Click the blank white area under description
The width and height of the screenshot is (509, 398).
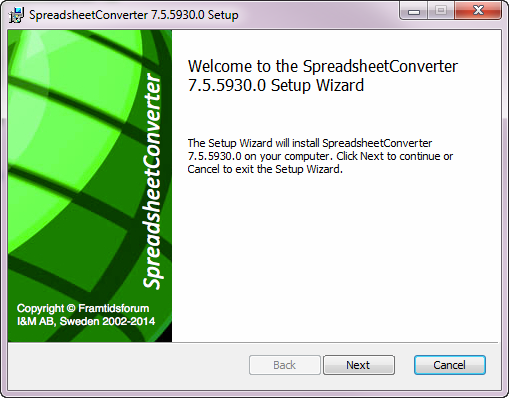pos(336,257)
